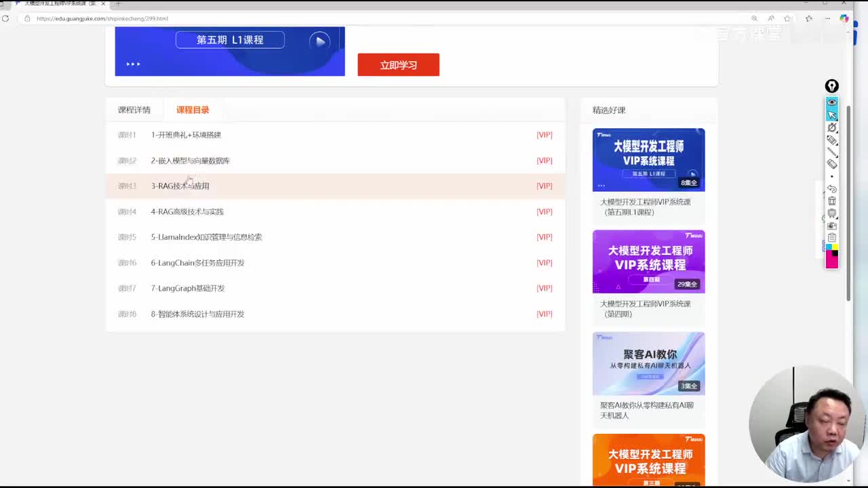This screenshot has height=488, width=868.
Task: Select the arrow cursor tool in annotation toolbar
Action: [x=832, y=115]
